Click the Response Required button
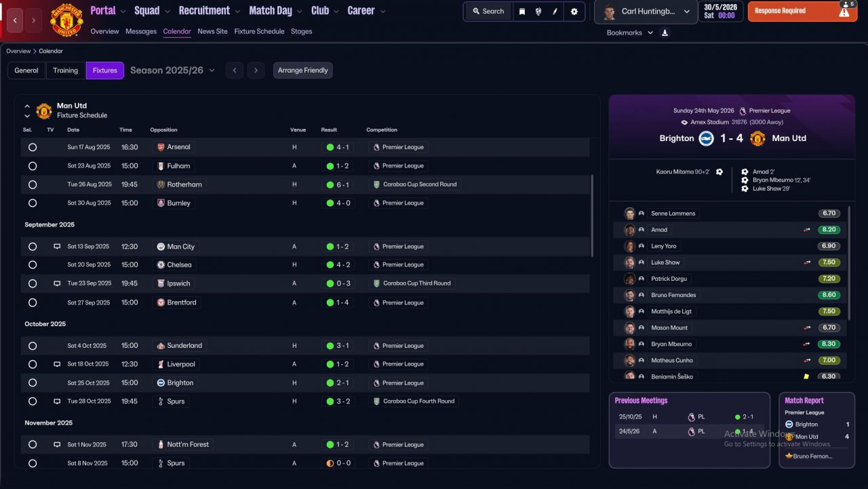This screenshot has width=868, height=489. pos(803,12)
